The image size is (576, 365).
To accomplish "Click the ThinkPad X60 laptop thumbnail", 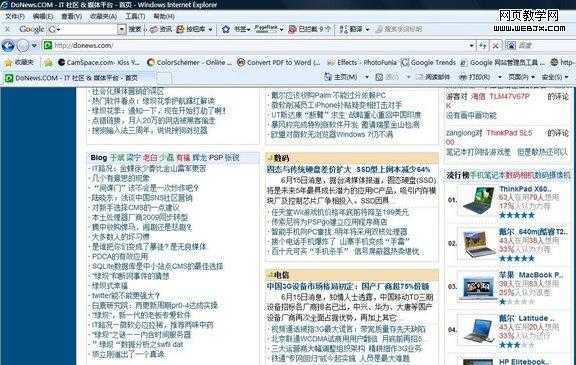I will click(x=478, y=200).
